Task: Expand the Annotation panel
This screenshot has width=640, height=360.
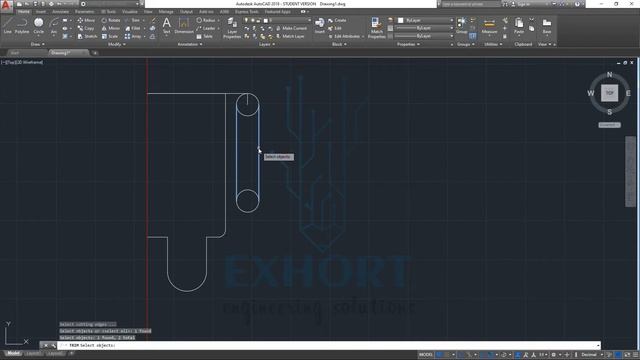Action: [x=190, y=44]
